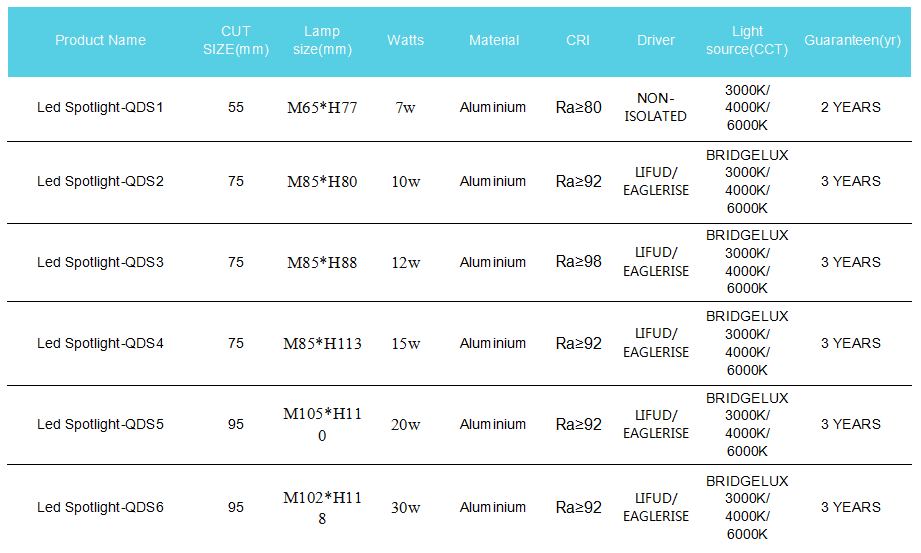Select the M85*H113 lamp size cell

point(322,344)
